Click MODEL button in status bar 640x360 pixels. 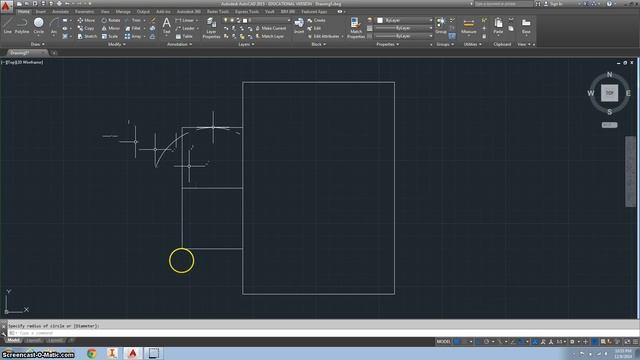443,341
